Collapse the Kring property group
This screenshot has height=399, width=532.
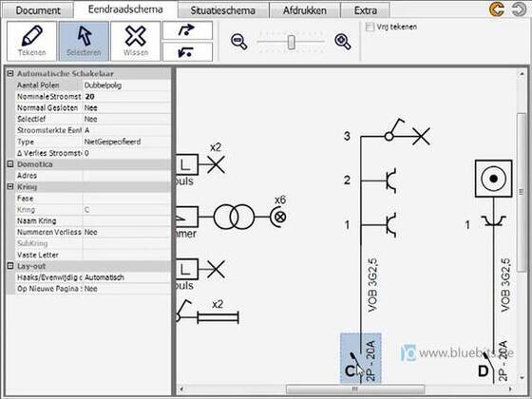10,187
